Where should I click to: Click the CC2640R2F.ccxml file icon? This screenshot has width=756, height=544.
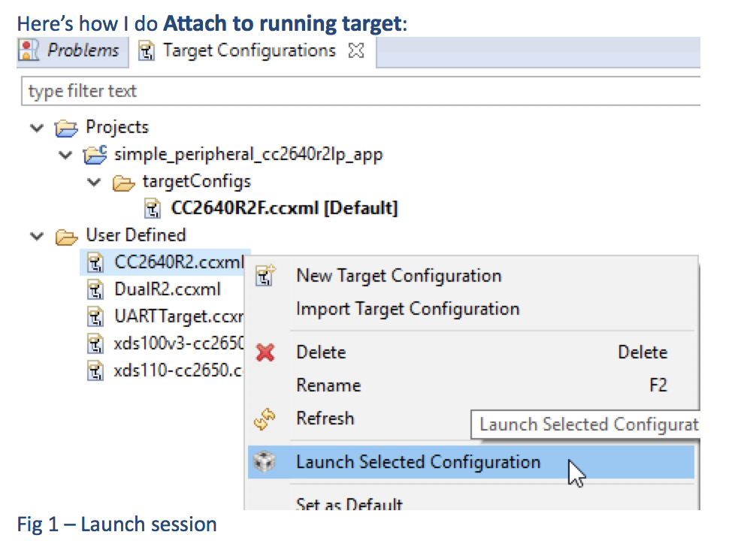[x=153, y=208]
